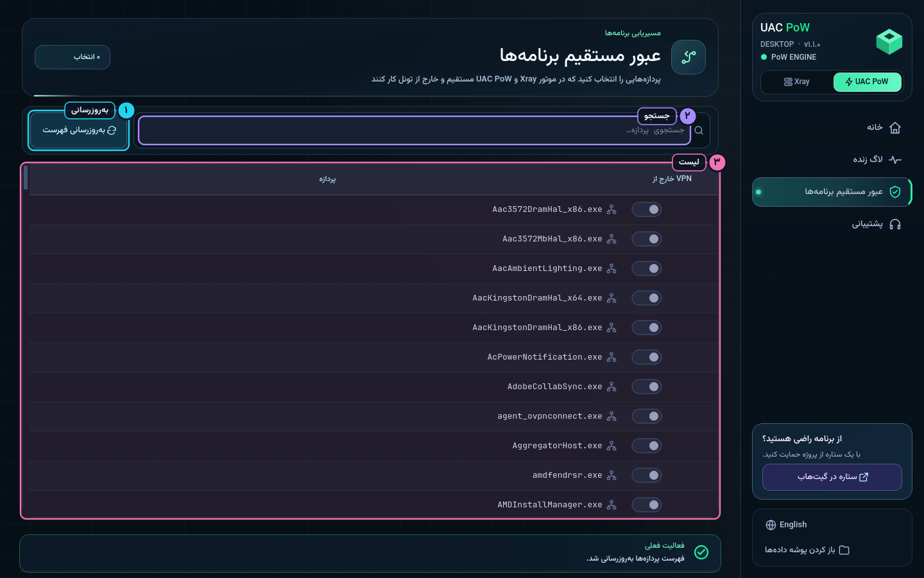Click process icon next to Aac3572DramHal_x86.exe
The height and width of the screenshot is (578, 924).
click(612, 209)
